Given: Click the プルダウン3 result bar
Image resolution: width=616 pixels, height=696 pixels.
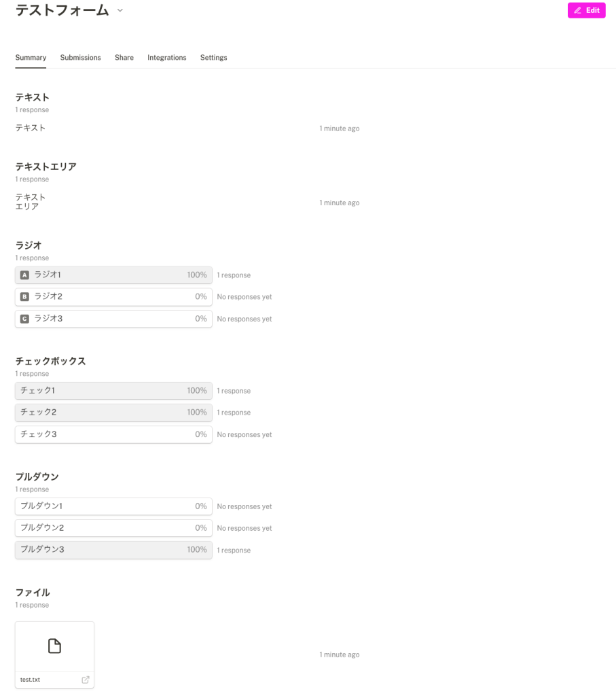Looking at the screenshot, I should [113, 550].
